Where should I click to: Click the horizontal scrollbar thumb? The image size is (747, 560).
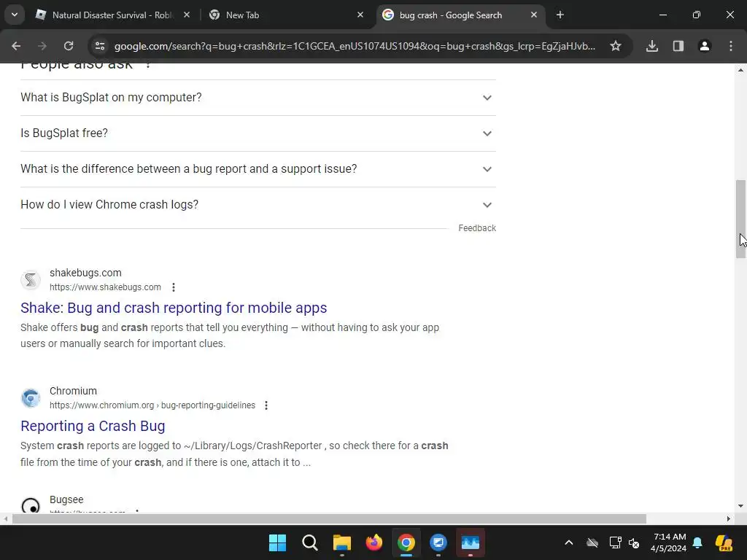click(x=329, y=518)
